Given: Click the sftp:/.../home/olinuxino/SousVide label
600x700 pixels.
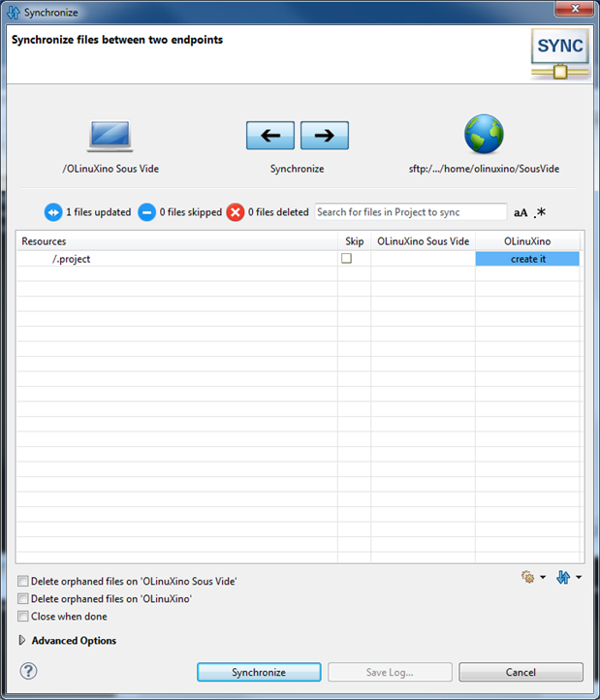Looking at the screenshot, I should pyautogui.click(x=484, y=169).
